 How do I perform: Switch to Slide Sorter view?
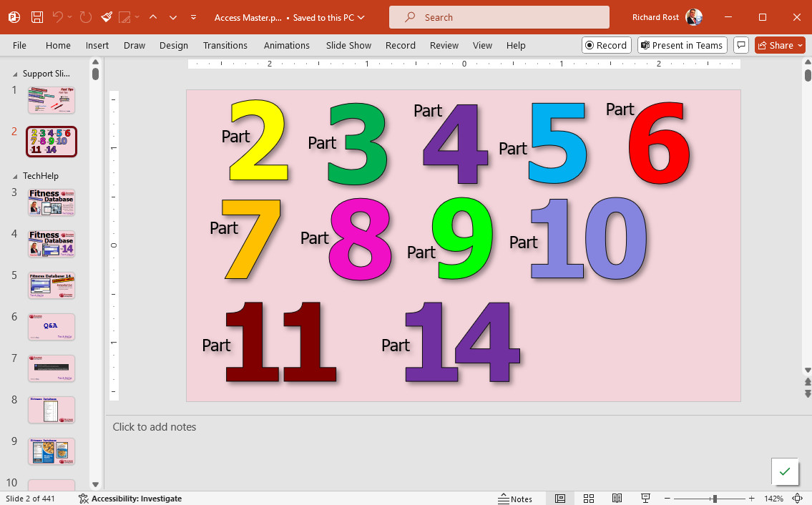(588, 499)
